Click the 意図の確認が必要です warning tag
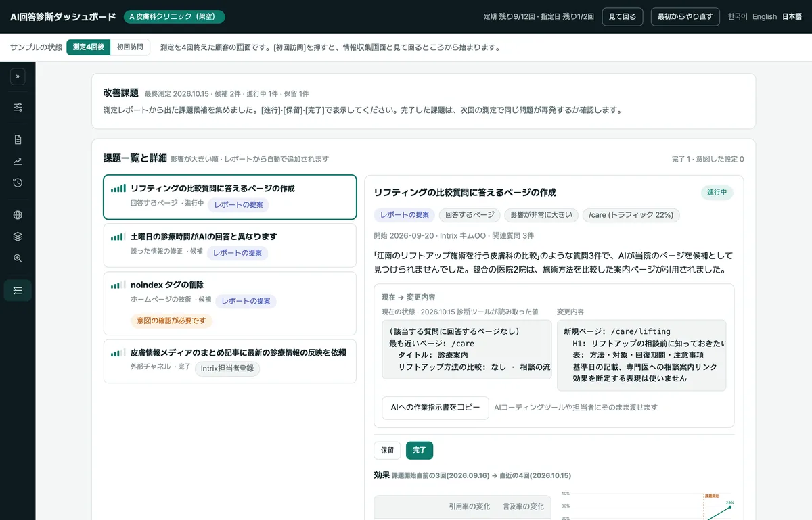 coord(171,321)
